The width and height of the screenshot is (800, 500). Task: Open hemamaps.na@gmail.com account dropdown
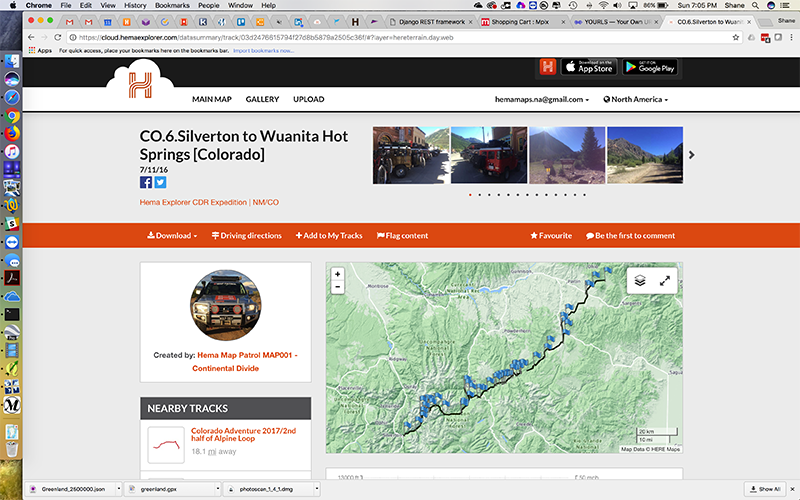click(x=542, y=99)
